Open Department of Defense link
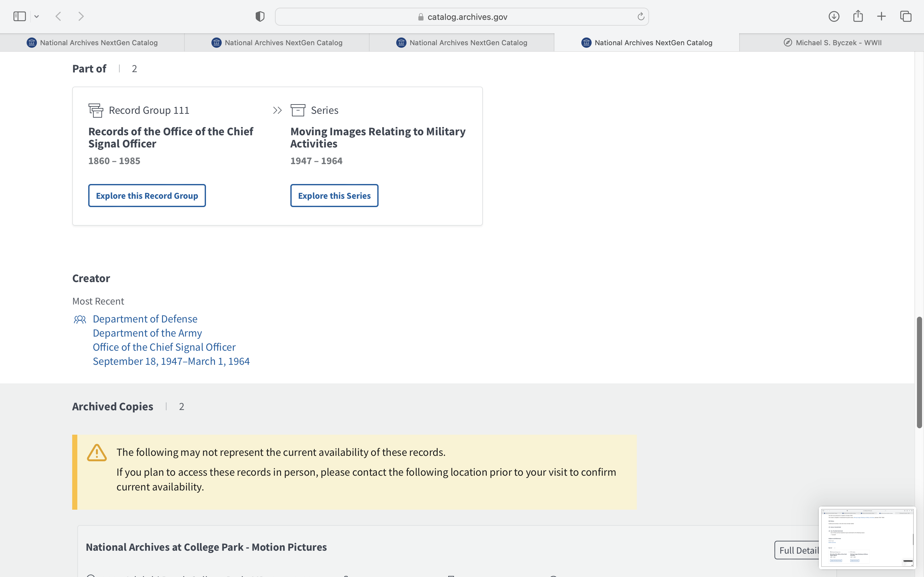Image resolution: width=924 pixels, height=577 pixels. 145,319
